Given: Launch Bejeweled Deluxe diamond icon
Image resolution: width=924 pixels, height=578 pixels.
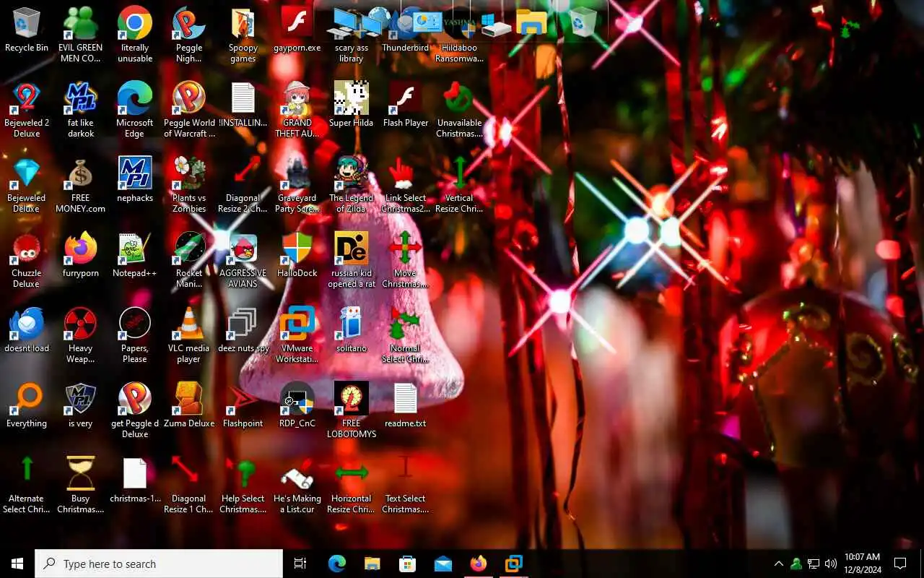Looking at the screenshot, I should (x=27, y=185).
